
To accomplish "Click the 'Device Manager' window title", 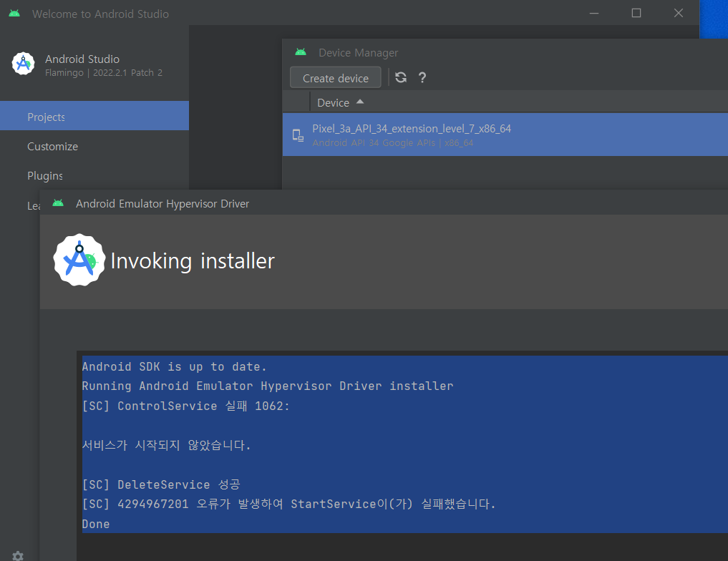I will [x=359, y=52].
